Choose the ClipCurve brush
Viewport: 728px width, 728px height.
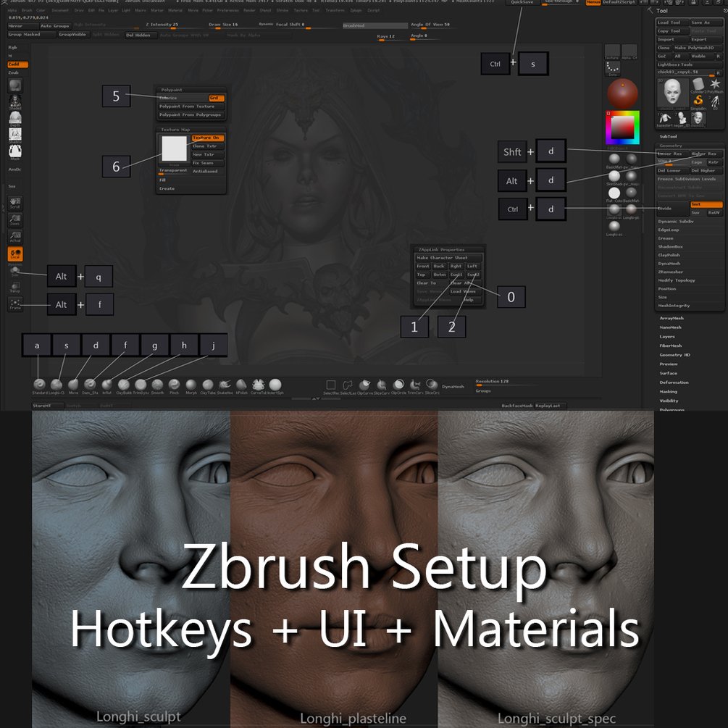coord(364,385)
